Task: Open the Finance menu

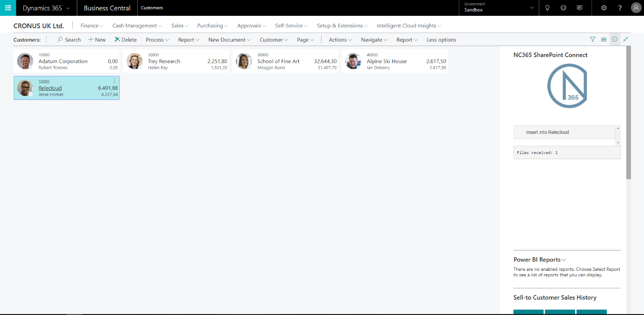Action: pyautogui.click(x=92, y=26)
